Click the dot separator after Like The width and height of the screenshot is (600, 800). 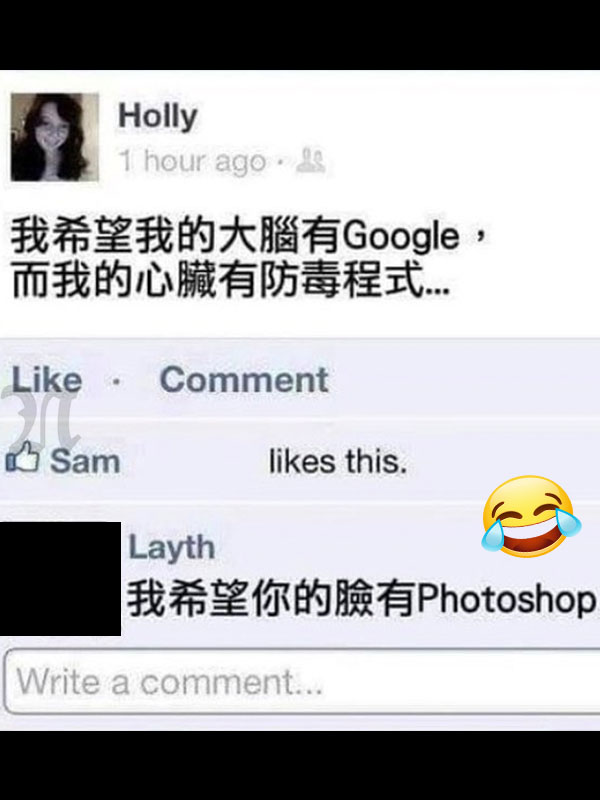[x=117, y=381]
